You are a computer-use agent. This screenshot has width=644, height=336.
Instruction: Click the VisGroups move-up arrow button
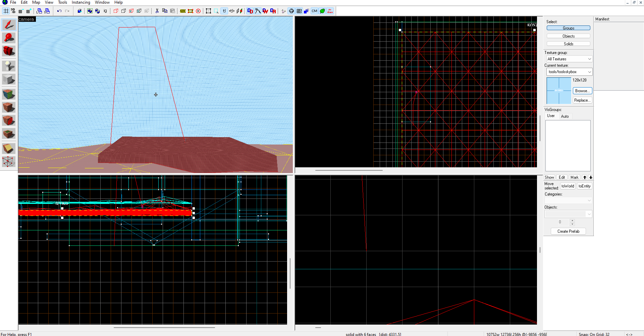[x=585, y=177]
